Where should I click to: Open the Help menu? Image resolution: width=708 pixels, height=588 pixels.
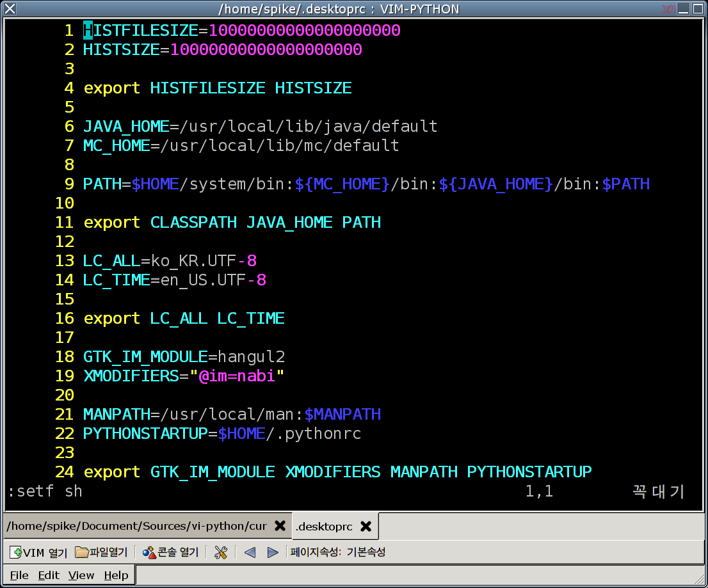pos(116,575)
